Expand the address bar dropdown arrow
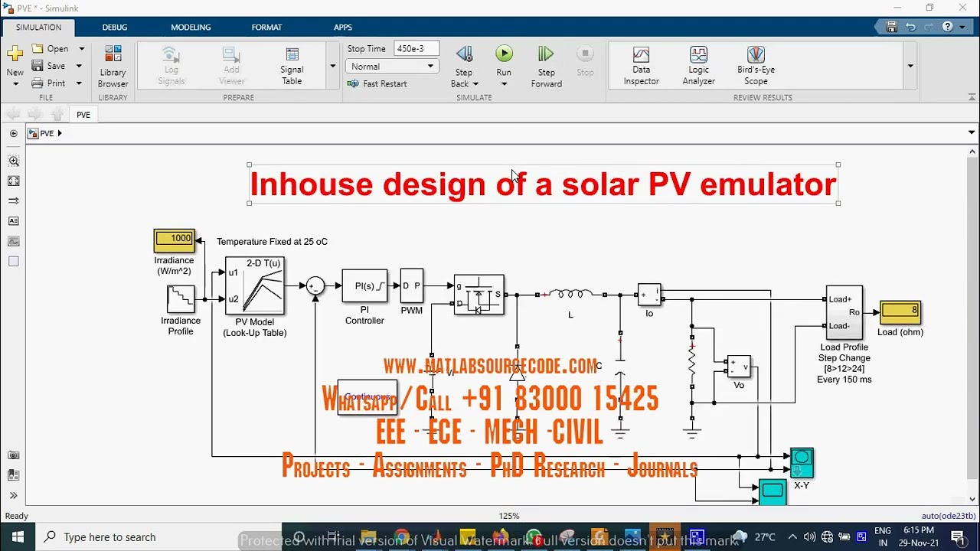The image size is (980, 551). 972,133
